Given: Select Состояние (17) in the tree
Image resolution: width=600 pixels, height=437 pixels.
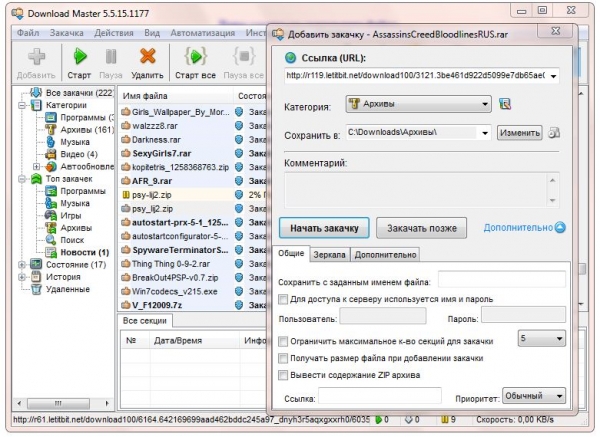Looking at the screenshot, I should pyautogui.click(x=76, y=264).
